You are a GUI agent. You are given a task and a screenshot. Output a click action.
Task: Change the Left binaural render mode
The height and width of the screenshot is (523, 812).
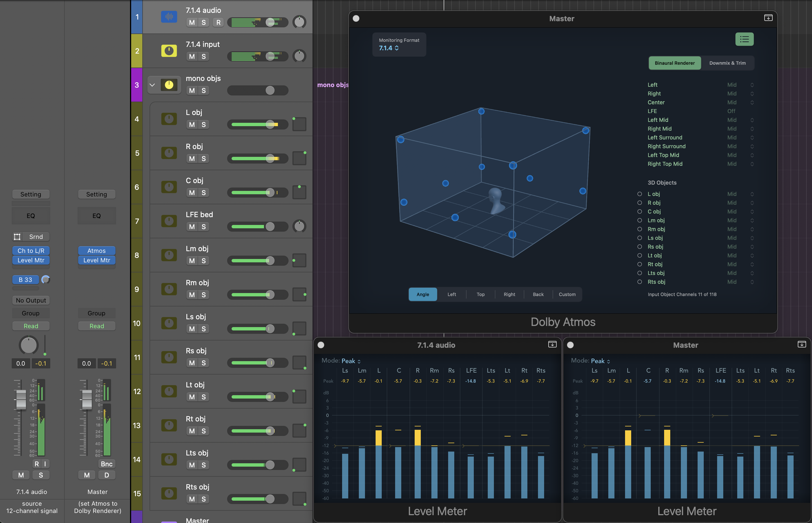[740, 85]
